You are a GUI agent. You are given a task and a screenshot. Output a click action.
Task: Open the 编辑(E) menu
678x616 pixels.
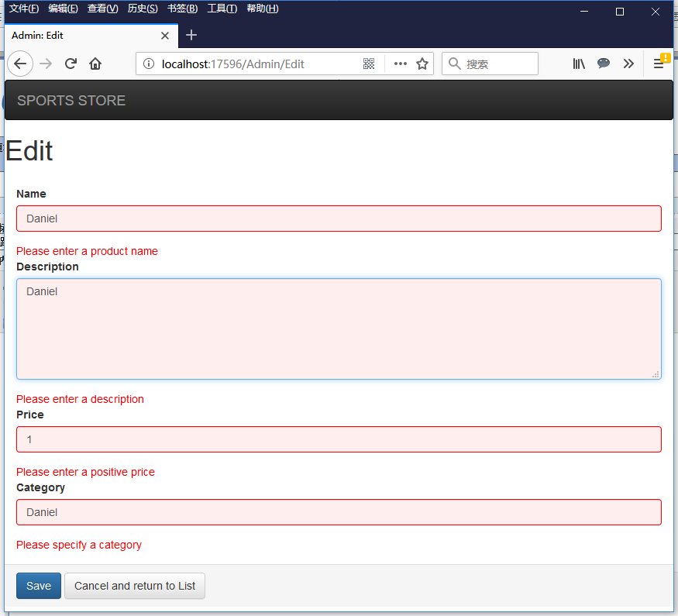pyautogui.click(x=63, y=9)
